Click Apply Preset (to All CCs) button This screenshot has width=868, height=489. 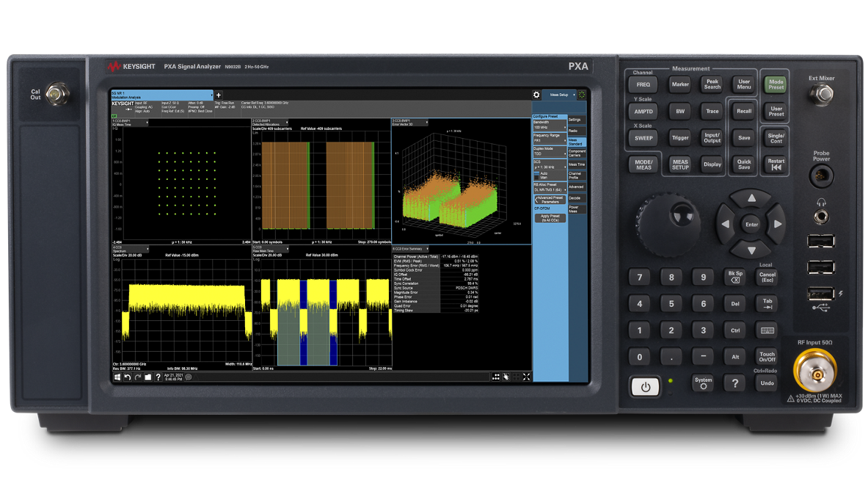(x=550, y=218)
